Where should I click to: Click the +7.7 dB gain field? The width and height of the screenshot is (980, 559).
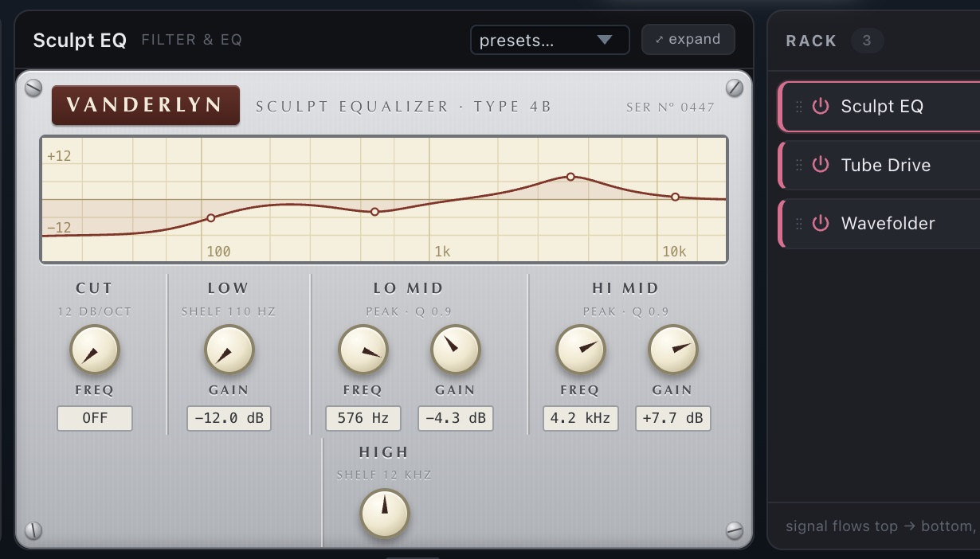coord(672,418)
